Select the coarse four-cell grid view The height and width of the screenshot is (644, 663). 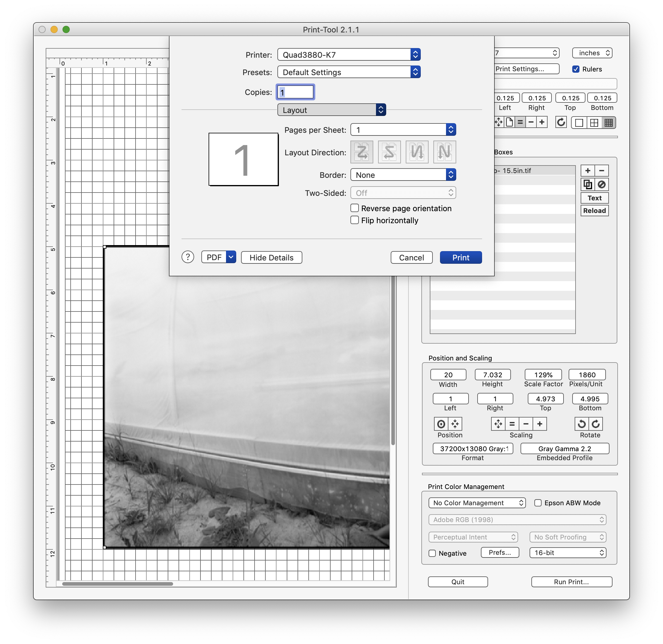click(594, 123)
